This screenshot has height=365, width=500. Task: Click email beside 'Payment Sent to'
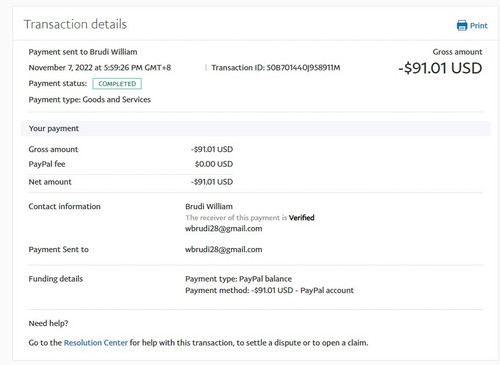(x=224, y=250)
